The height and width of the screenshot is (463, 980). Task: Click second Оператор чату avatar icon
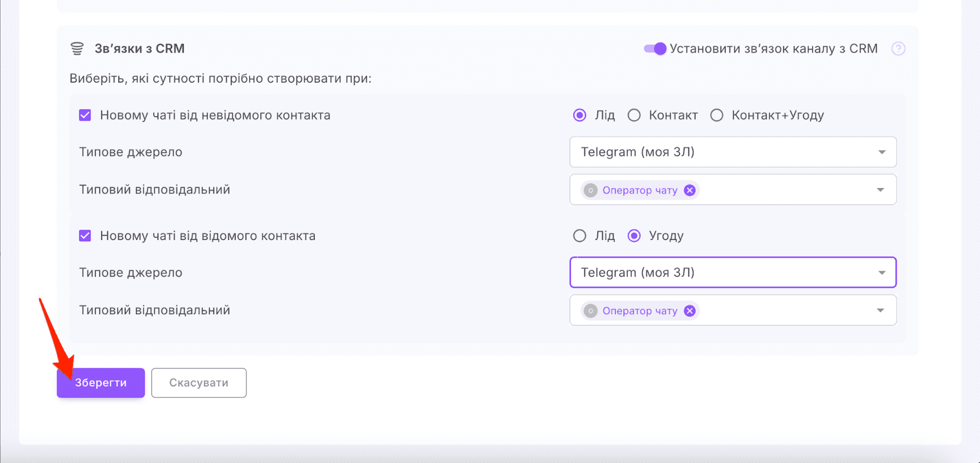click(590, 311)
